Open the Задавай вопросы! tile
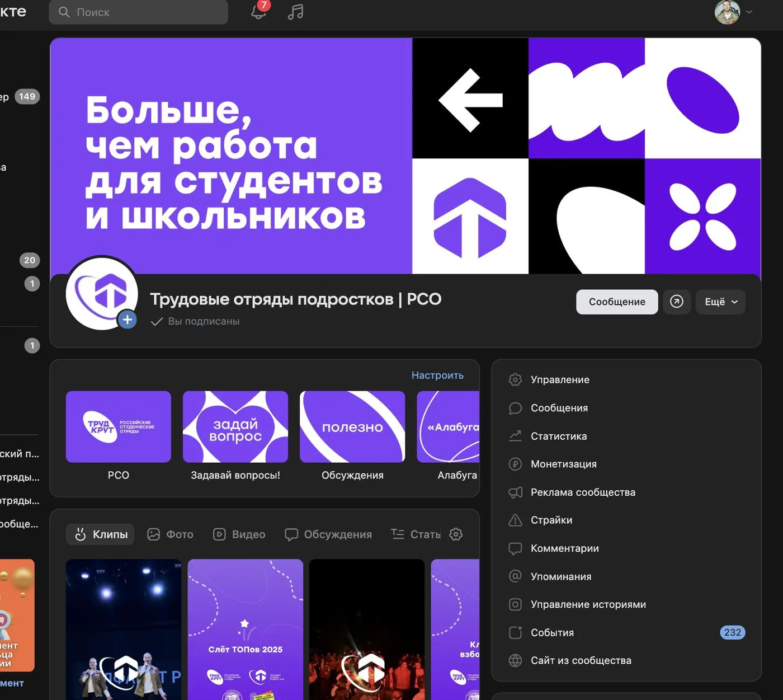Image resolution: width=783 pixels, height=700 pixels. pyautogui.click(x=235, y=436)
